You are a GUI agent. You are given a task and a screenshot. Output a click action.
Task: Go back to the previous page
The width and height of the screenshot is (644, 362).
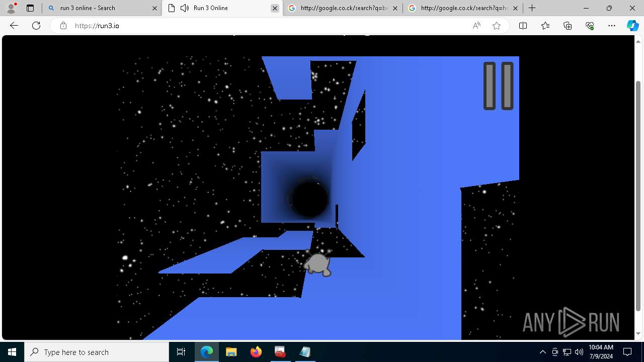pos(14,26)
